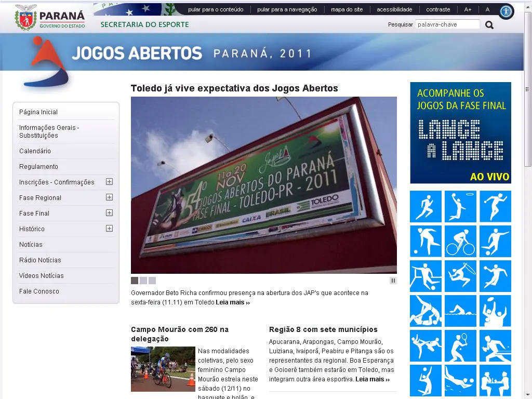Click the mapa do site link
The height and width of the screenshot is (399, 532).
(347, 9)
